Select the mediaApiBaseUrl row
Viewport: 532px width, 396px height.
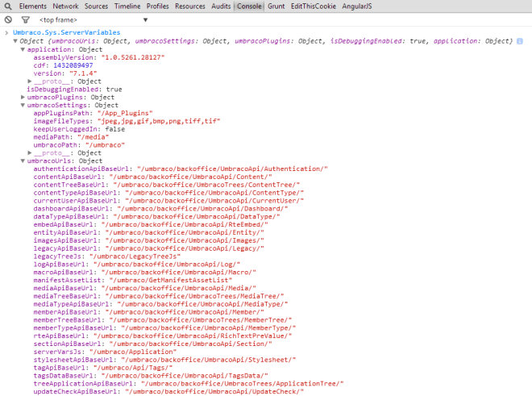click(145, 288)
